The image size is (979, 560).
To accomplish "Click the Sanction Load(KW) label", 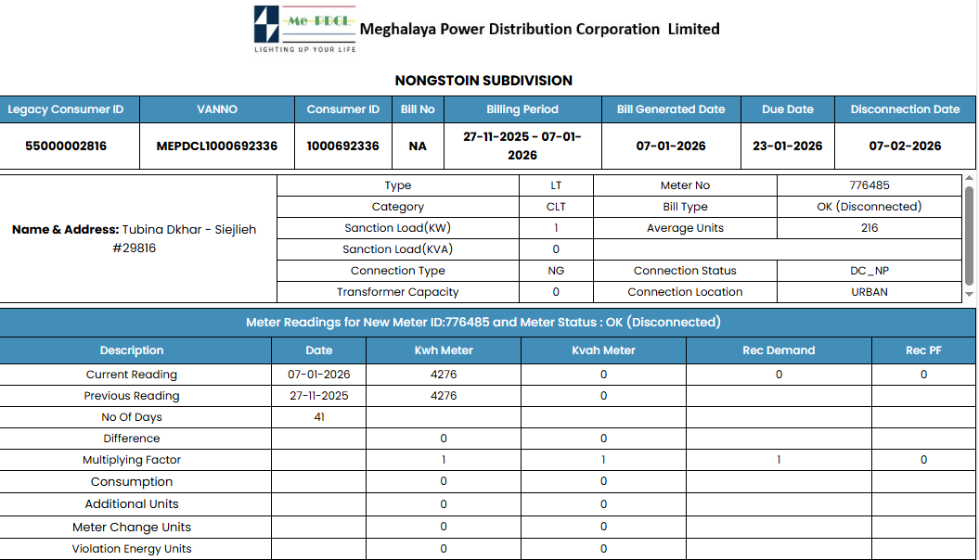I will pyautogui.click(x=398, y=228).
